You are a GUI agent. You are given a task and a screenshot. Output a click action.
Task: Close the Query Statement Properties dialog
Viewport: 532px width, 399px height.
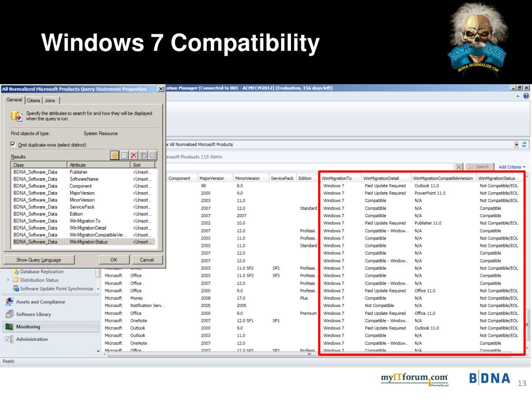tap(161, 89)
